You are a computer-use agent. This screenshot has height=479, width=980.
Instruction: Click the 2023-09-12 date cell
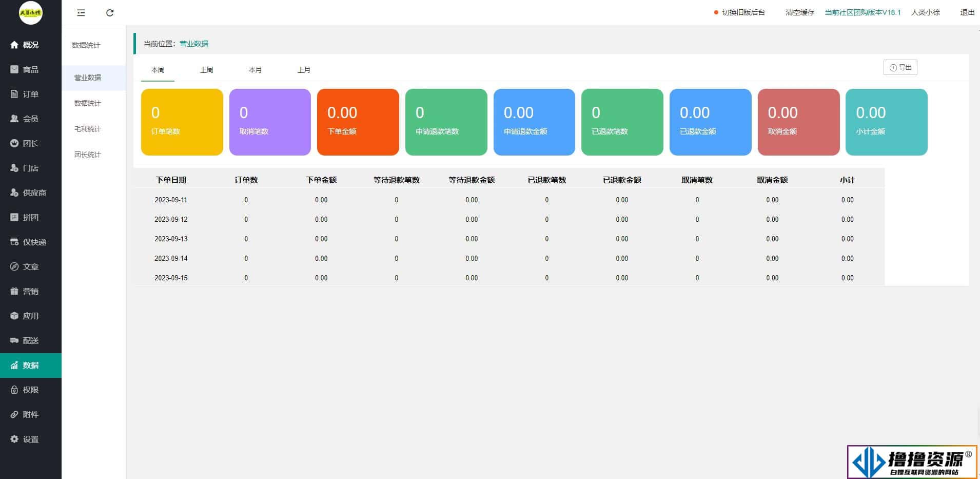(x=171, y=219)
